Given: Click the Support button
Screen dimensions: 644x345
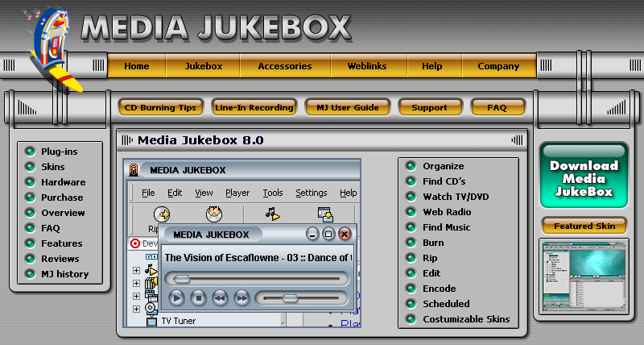Looking at the screenshot, I should pos(430,108).
